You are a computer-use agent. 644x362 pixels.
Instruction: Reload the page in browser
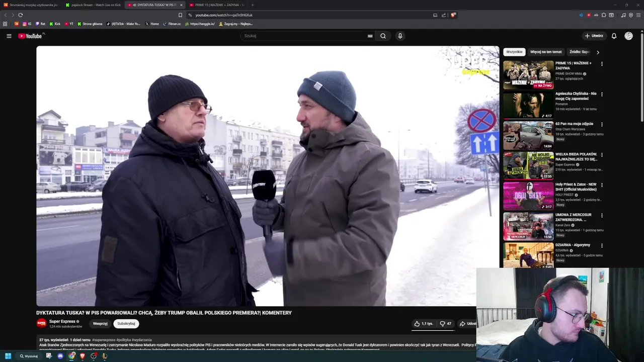(x=21, y=15)
